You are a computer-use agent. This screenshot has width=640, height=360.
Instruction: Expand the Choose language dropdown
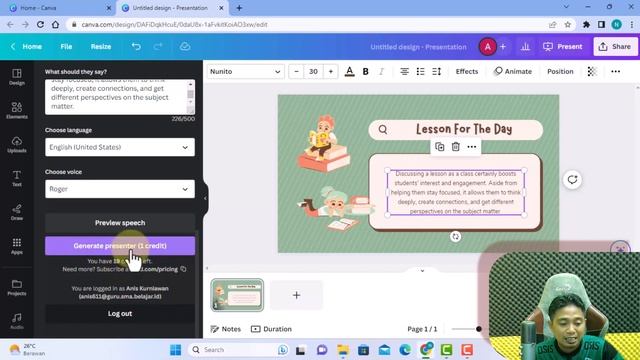120,147
